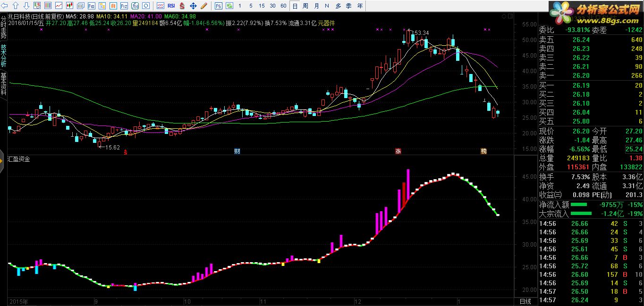The image size is (644, 306).
Task: Click the red $ marker under price chart
Action: (126, 151)
